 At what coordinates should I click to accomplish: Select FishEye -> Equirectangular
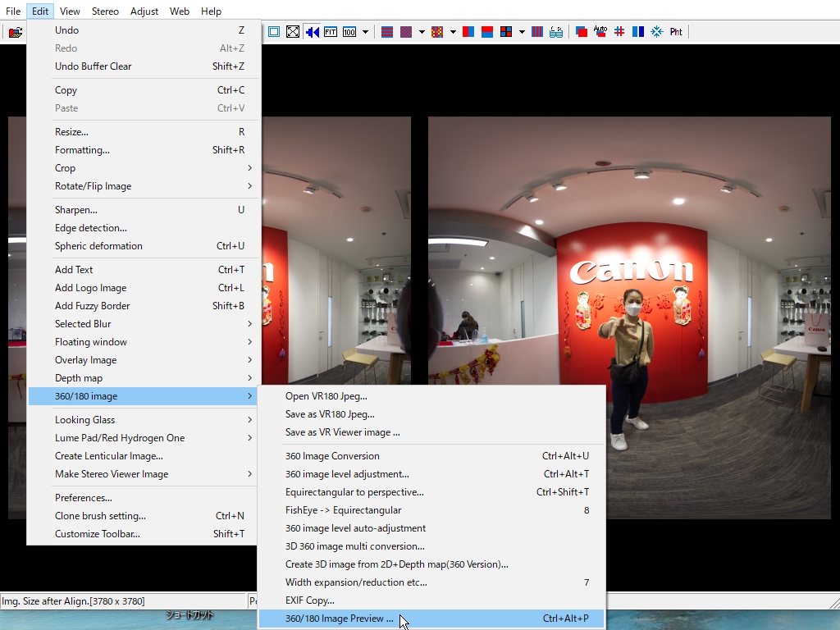click(431, 510)
